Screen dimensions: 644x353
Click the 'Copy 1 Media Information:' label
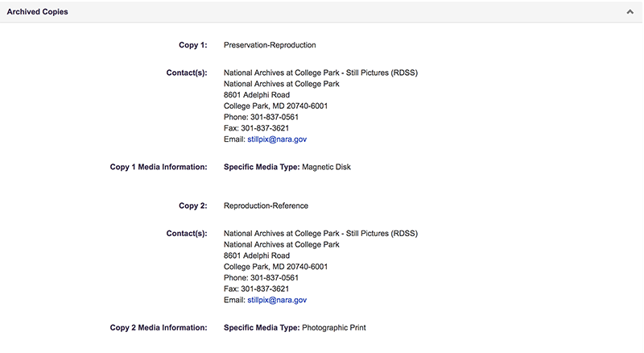click(x=159, y=167)
